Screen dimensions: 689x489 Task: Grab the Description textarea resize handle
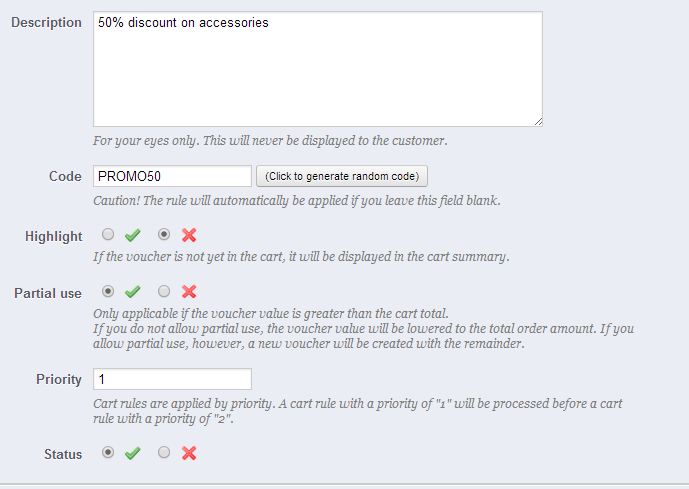tap(538, 121)
